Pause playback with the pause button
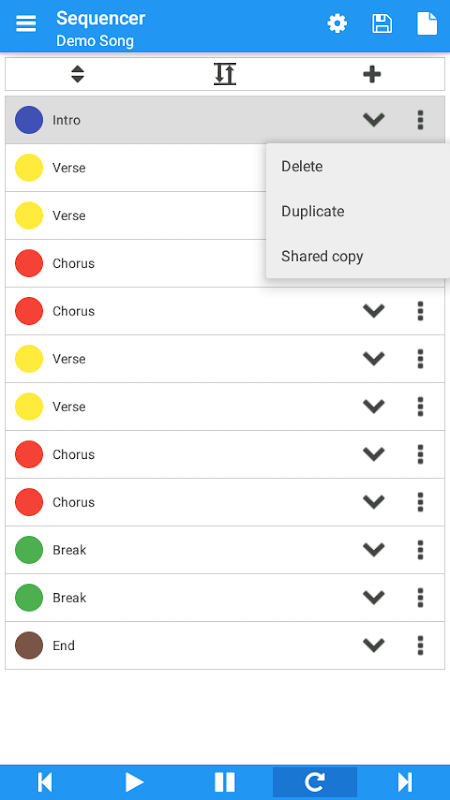450x800 pixels. point(225,782)
